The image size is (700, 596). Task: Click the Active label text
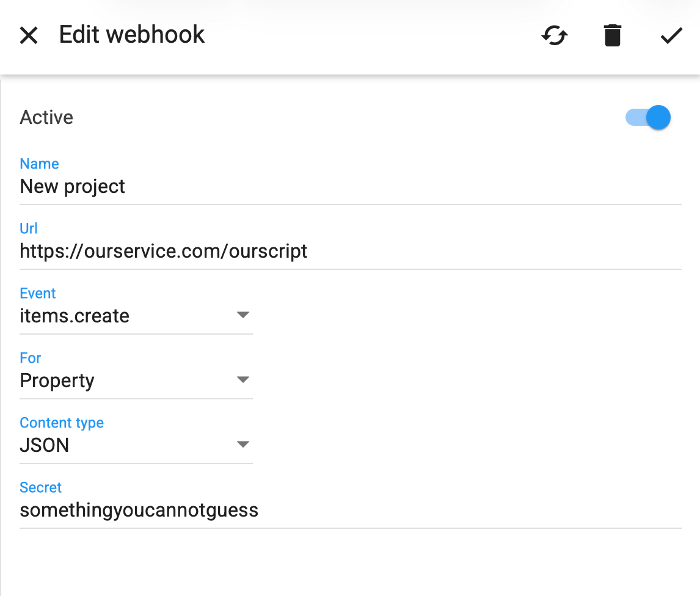click(x=46, y=117)
